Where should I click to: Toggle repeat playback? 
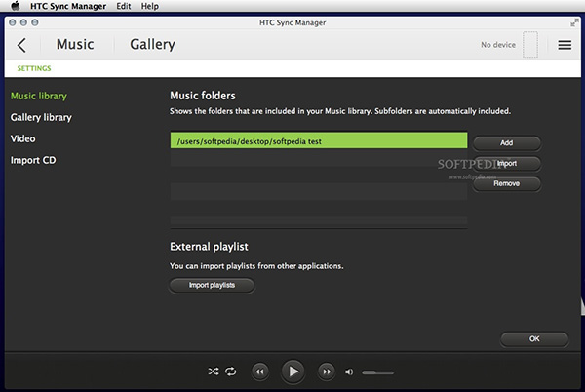coord(230,372)
